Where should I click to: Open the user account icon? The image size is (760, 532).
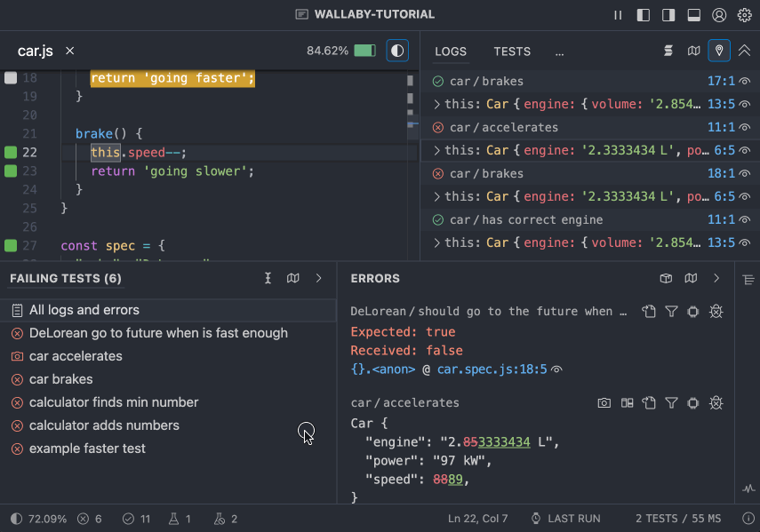click(x=719, y=15)
